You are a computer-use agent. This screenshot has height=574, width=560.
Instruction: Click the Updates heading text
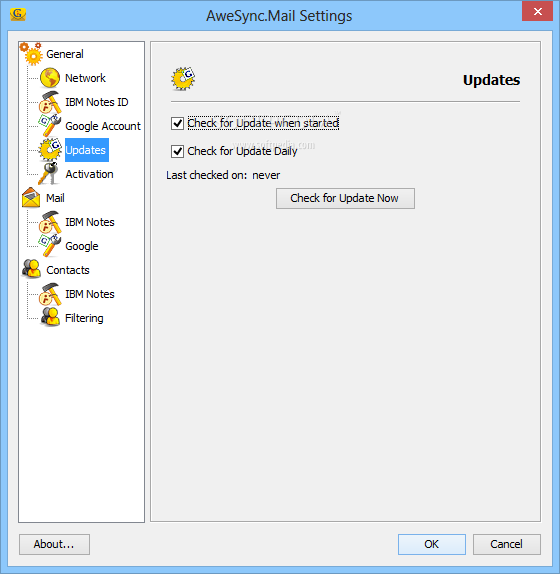point(491,80)
